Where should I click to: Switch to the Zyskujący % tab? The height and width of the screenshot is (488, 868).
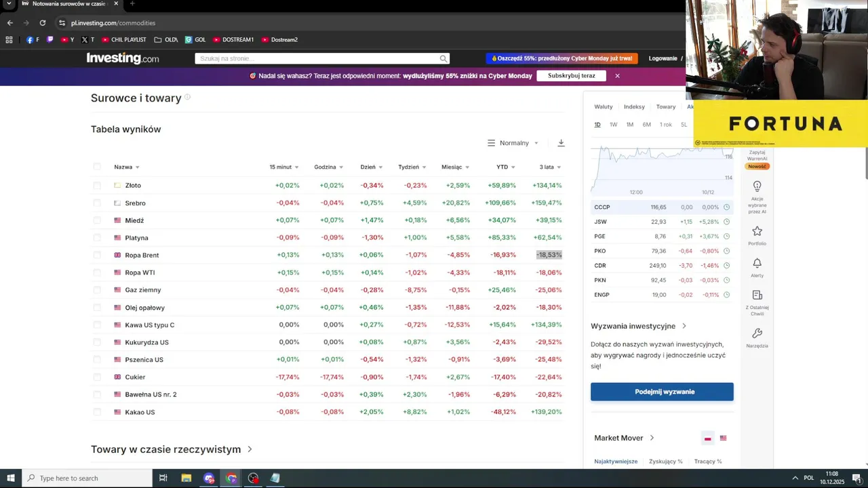coord(666,462)
